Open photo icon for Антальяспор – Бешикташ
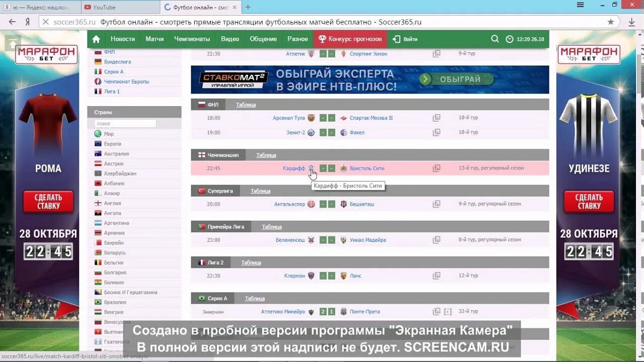Screen dimensions: 644x362 coord(437,204)
